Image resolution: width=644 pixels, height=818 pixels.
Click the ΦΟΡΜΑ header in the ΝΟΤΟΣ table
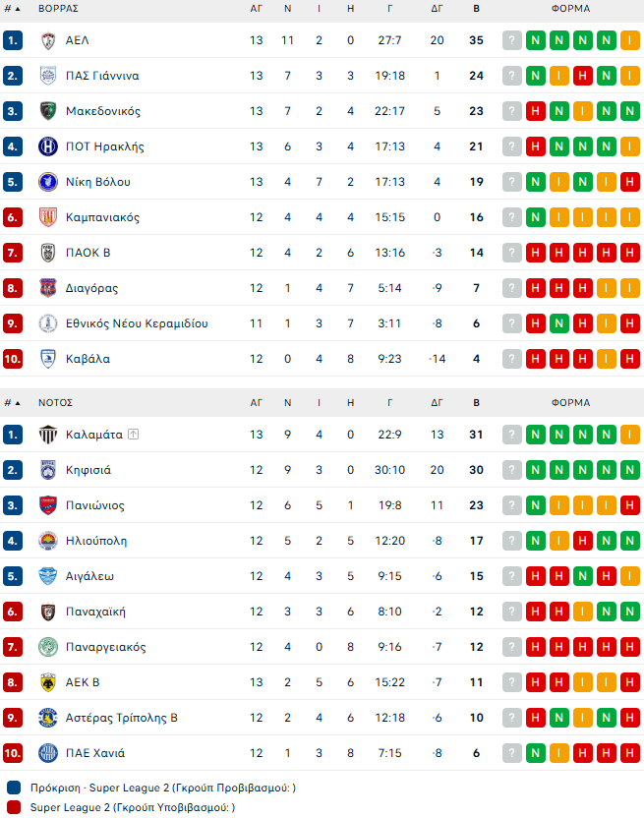click(570, 402)
